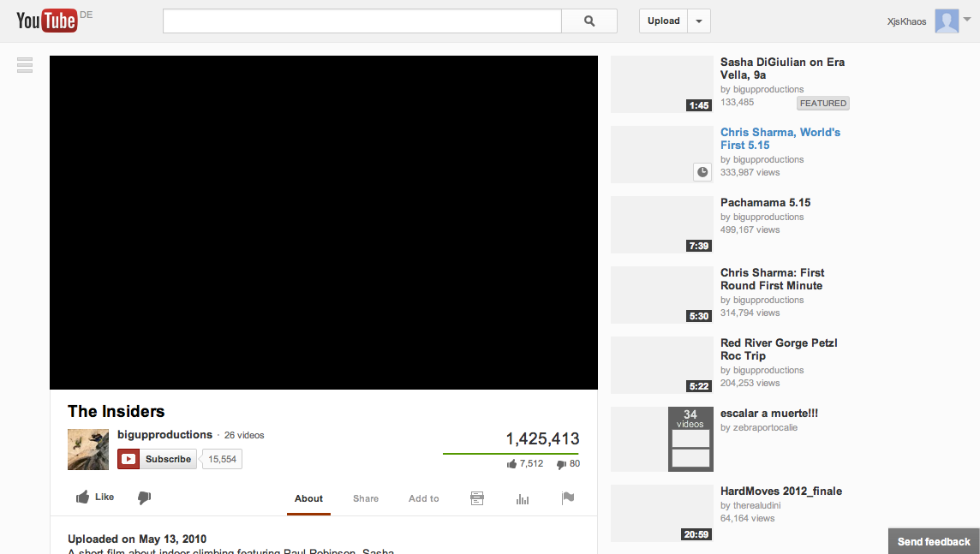980x554 pixels.
Task: Click the bigupproductions channel avatar
Action: click(x=88, y=449)
